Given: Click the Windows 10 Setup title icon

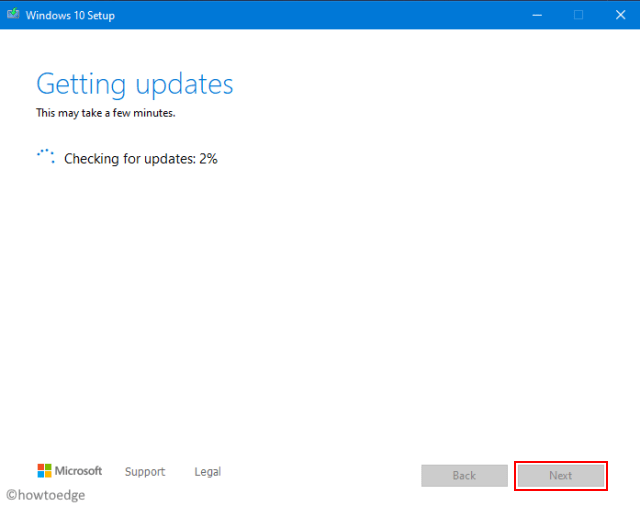Looking at the screenshot, I should pos(13,14).
